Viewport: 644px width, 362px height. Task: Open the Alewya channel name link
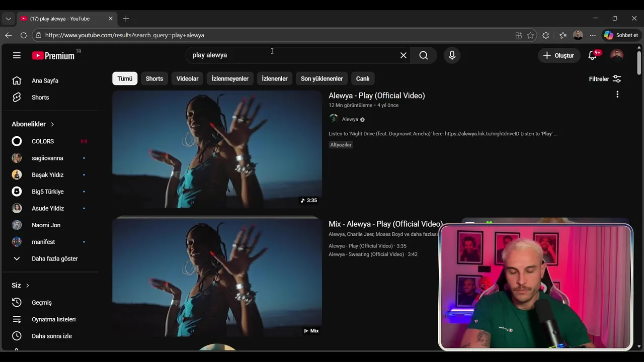[350, 119]
